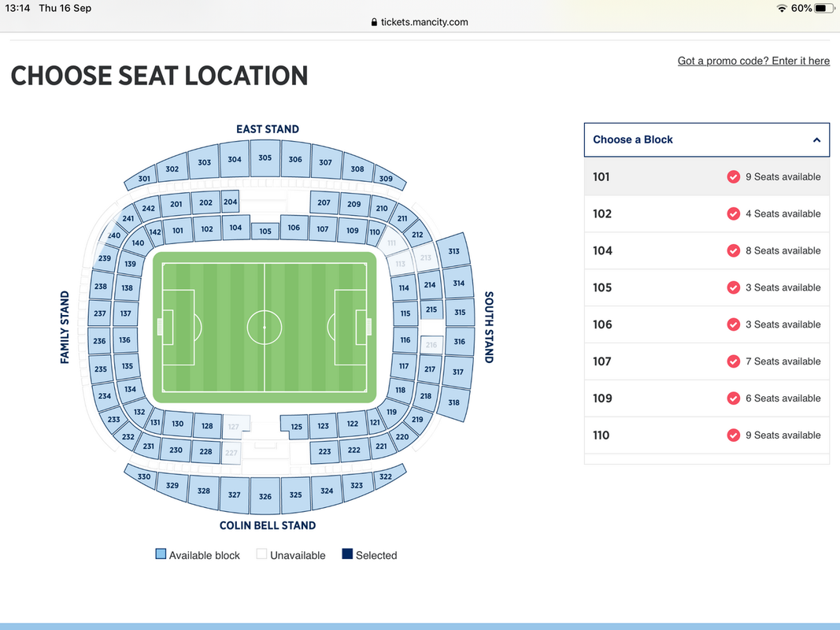The width and height of the screenshot is (840, 630).
Task: Click the chevron arrow on Choose a Block
Action: 816,140
